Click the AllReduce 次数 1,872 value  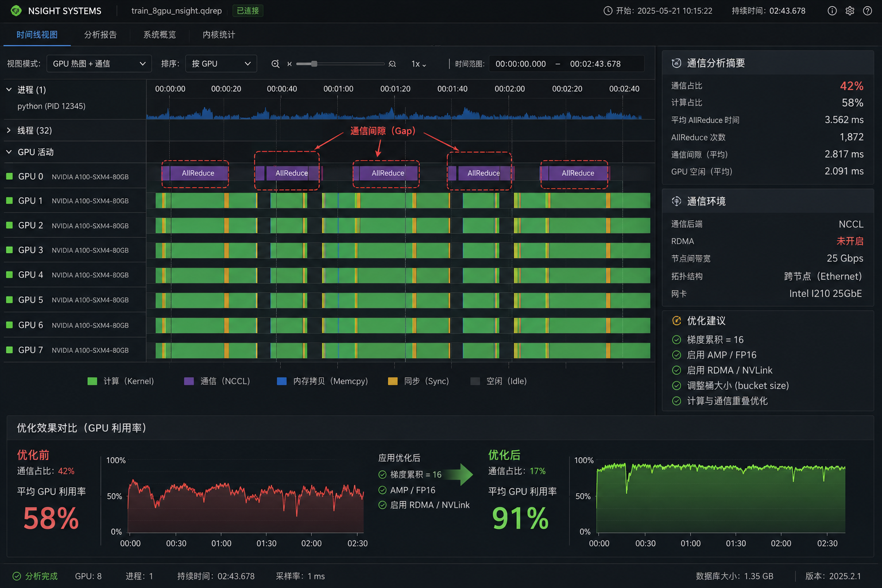(x=852, y=137)
